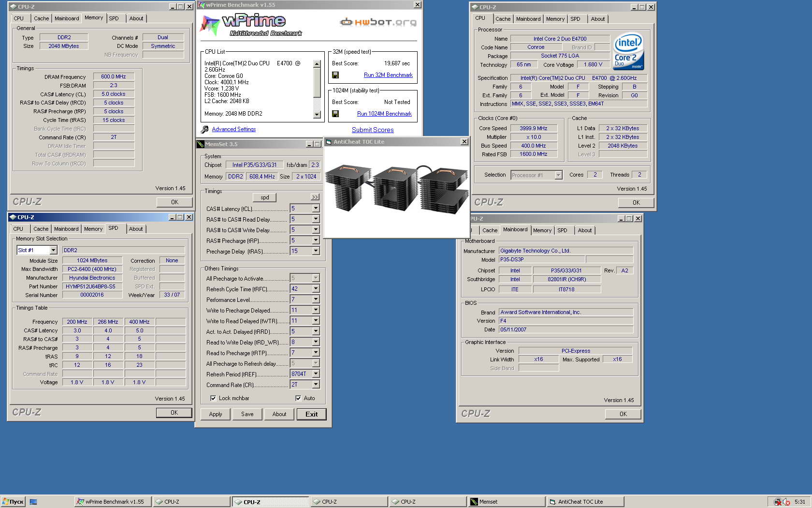The height and width of the screenshot is (508, 812).
Task: Open the Write to Precharge Delayed dropdown
Action: (316, 310)
